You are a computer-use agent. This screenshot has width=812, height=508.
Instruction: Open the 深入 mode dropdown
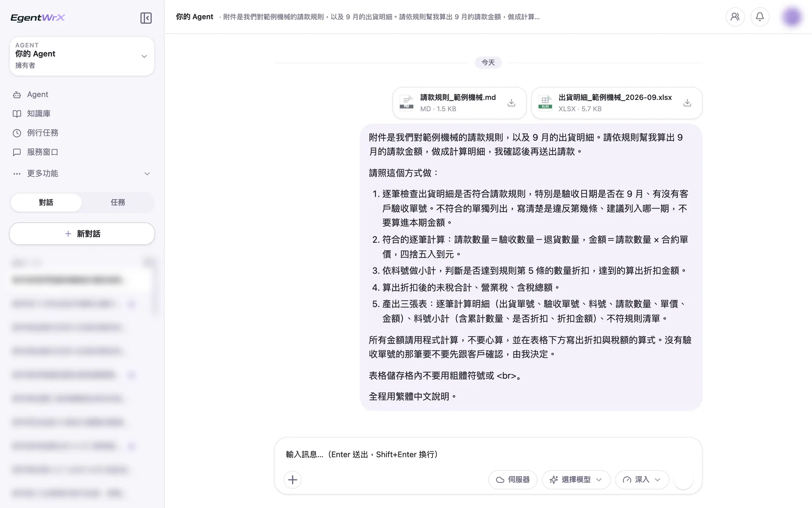642,480
